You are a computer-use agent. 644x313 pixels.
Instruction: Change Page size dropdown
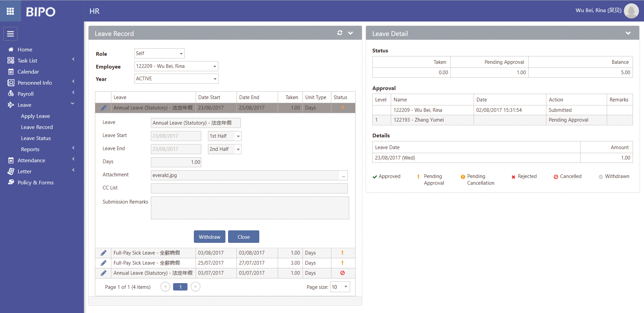(340, 287)
